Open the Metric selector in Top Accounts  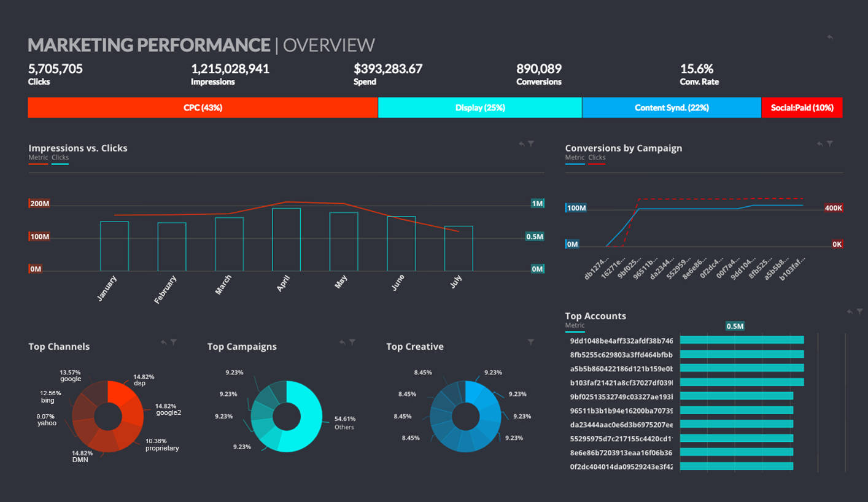pos(575,325)
